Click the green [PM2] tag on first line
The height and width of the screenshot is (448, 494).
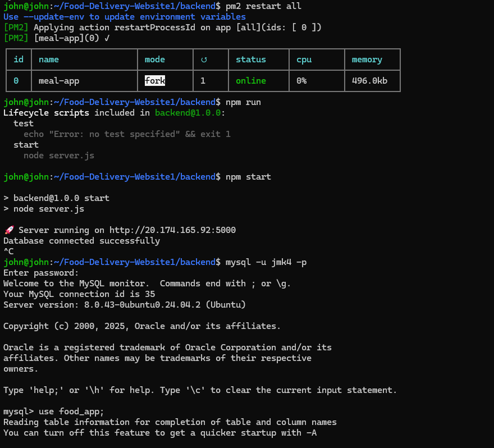(15, 27)
